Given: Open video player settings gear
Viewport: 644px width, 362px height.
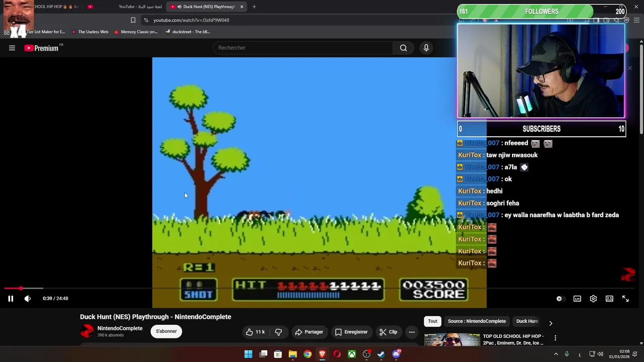Looking at the screenshot, I should [x=593, y=299].
